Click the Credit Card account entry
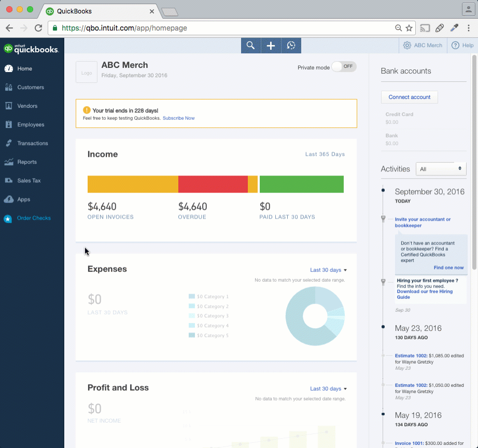 pos(399,118)
